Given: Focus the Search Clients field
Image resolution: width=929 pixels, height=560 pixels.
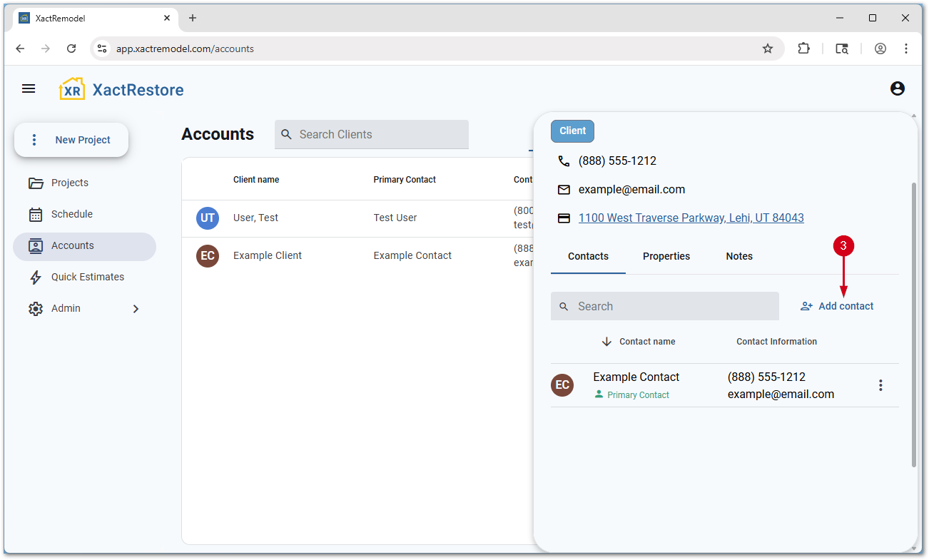Looking at the screenshot, I should (372, 134).
